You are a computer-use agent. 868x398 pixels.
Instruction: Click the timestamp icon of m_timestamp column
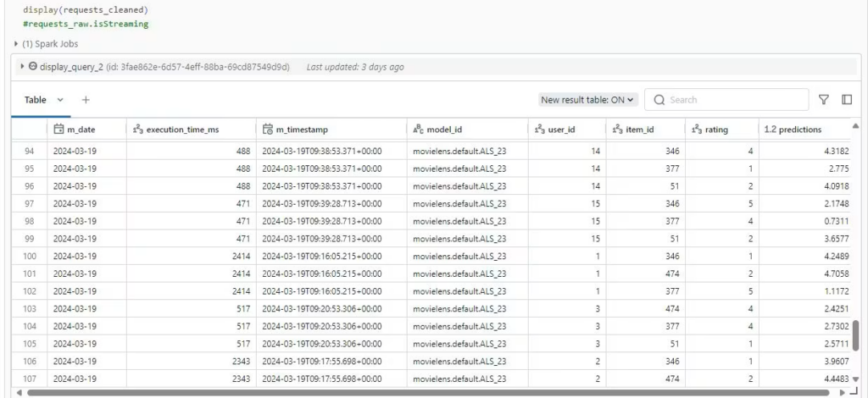[x=268, y=130]
